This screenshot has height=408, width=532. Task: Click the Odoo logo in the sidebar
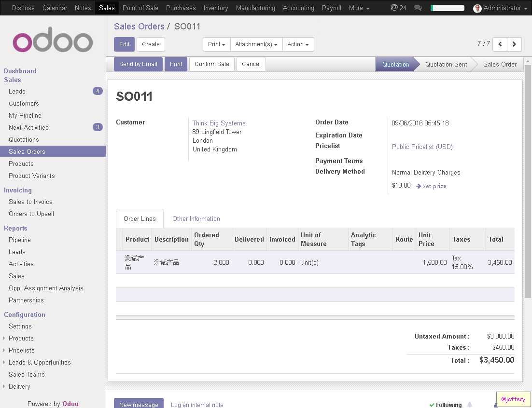[x=53, y=40]
